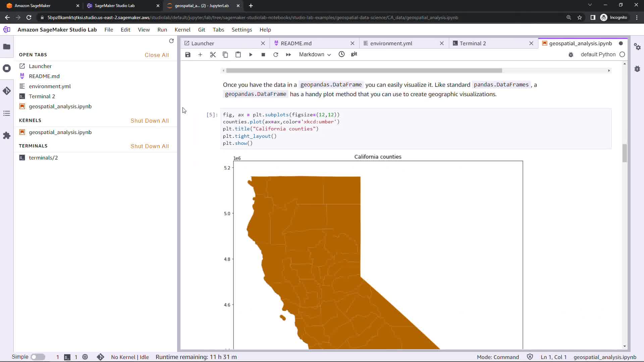Open the Kernel menu
Viewport: 644px width, 362px height.
tap(182, 29)
